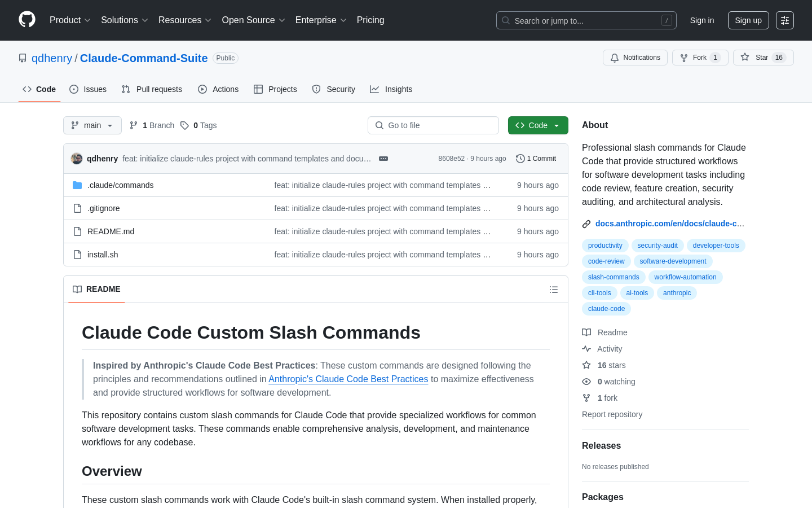Screen dimensions: 812x508
Task: Click the Go to file search box
Action: point(433,125)
